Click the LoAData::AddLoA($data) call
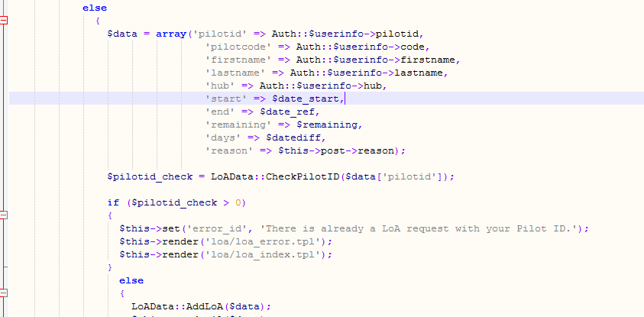Image resolution: width=644 pixels, height=317 pixels. tap(201, 306)
